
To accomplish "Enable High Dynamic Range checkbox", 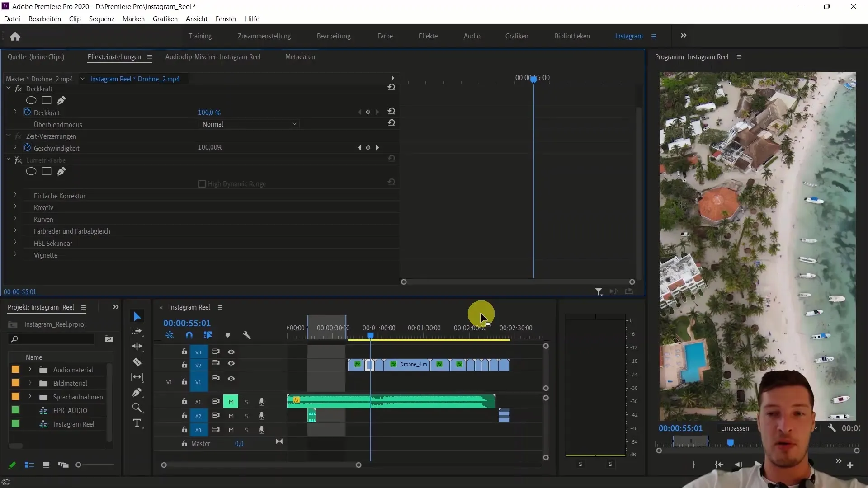I will click(202, 184).
